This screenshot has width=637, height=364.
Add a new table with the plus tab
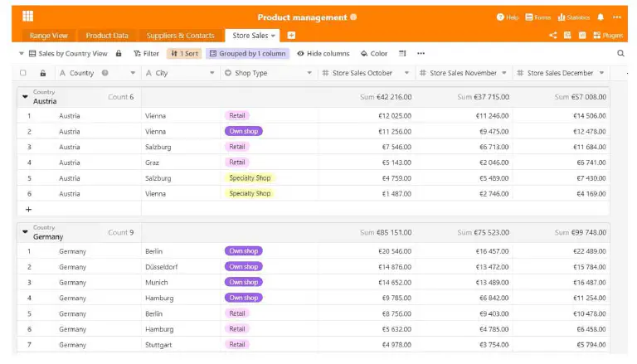click(291, 36)
